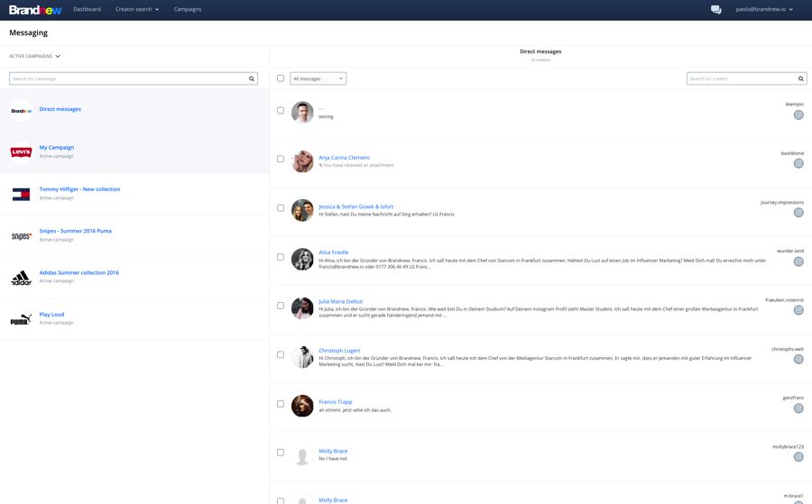Open the Play Loud campaign
The height and width of the screenshot is (504, 812).
51,315
